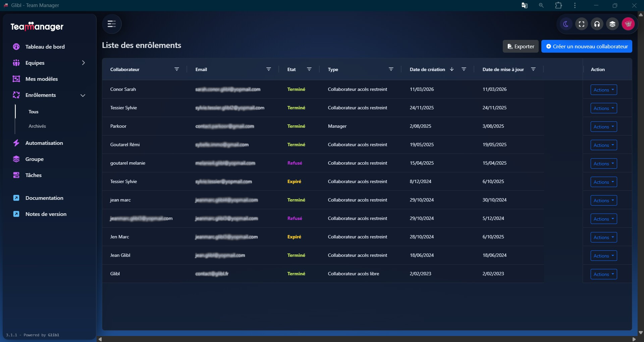Open filter for Email column
The height and width of the screenshot is (342, 644).
point(269,69)
